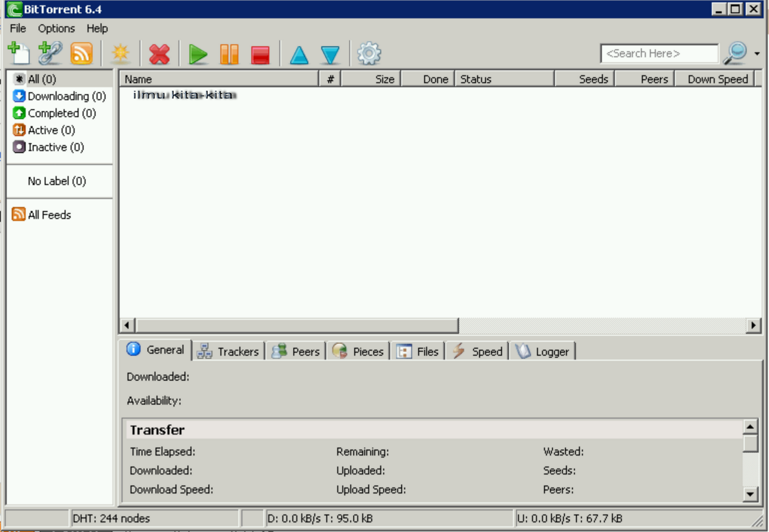
Task: Stop the torrent
Action: point(260,53)
